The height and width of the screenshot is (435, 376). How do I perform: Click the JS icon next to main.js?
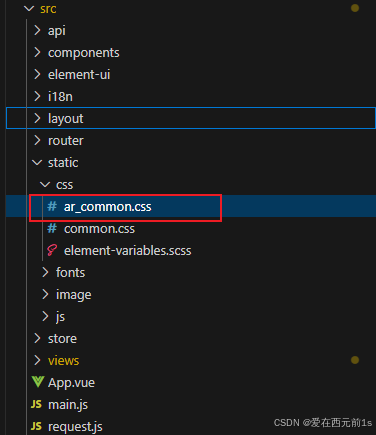tap(36, 404)
